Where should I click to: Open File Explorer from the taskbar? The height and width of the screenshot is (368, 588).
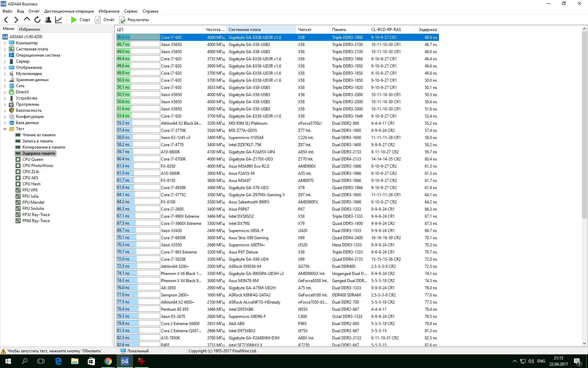click(75, 361)
